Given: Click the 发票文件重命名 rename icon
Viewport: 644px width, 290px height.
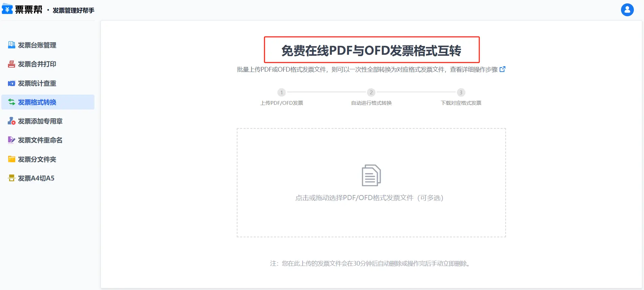Looking at the screenshot, I should click(x=11, y=140).
